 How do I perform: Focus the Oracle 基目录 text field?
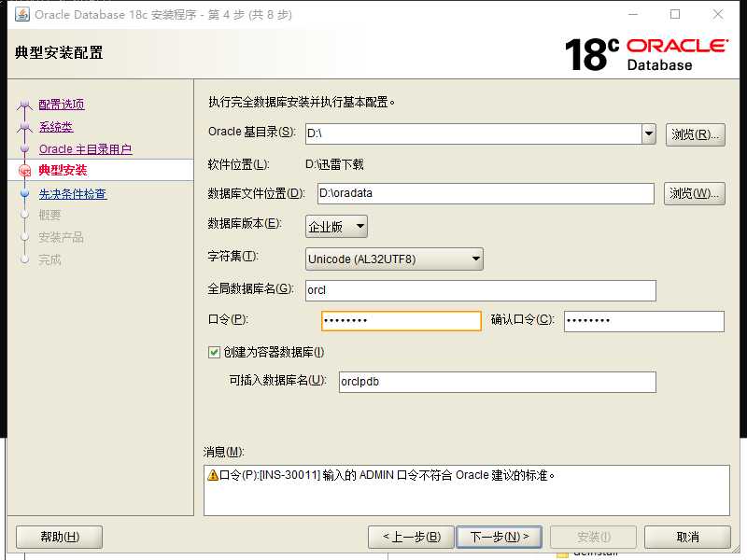[x=473, y=133]
